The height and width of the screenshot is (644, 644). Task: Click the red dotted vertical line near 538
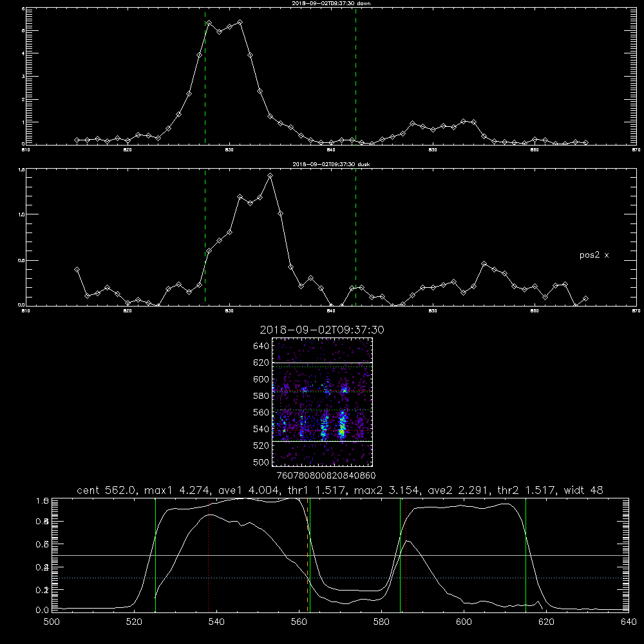208,555
